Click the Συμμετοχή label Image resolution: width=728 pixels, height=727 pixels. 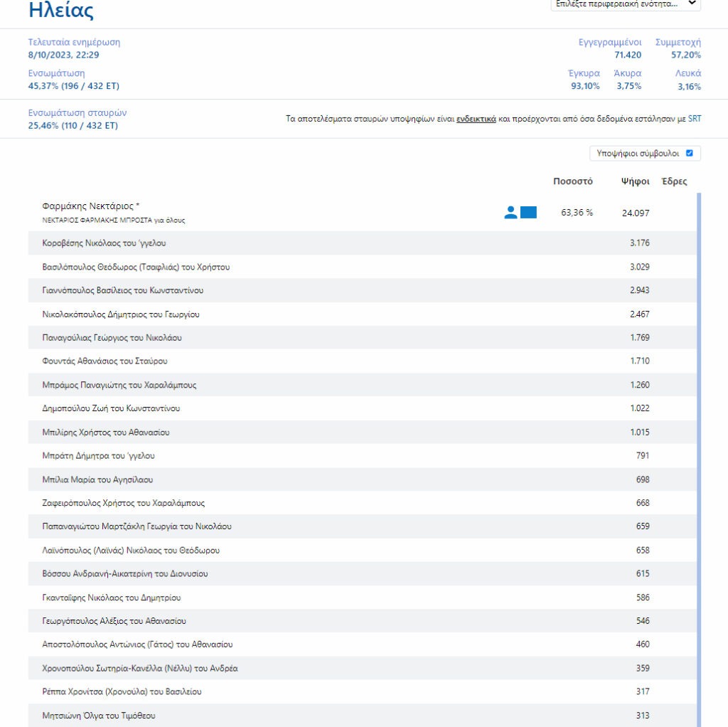point(678,42)
